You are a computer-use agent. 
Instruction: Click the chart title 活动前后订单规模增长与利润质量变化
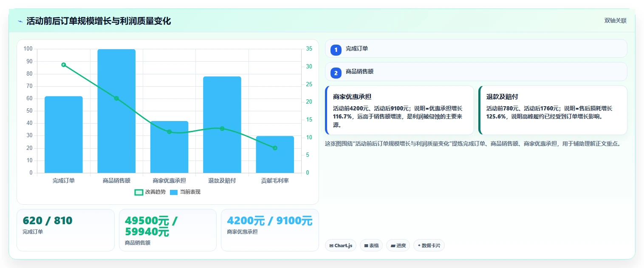99,21
